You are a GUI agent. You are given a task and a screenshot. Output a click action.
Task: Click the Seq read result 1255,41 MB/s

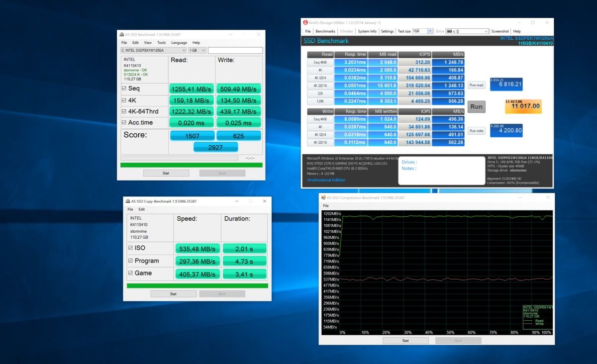191,89
